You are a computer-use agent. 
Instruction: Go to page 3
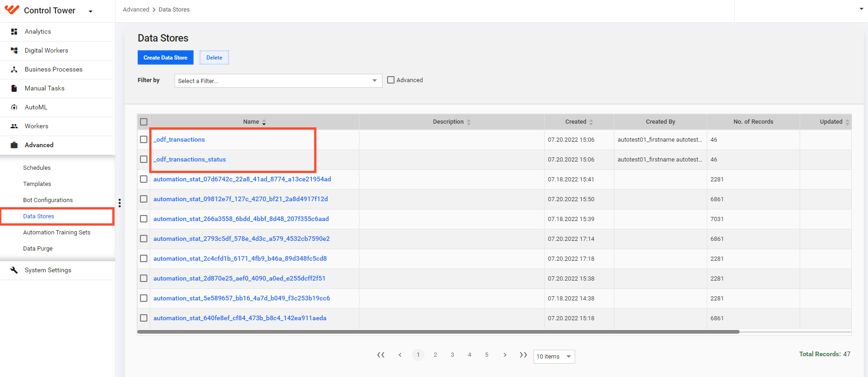click(x=452, y=355)
